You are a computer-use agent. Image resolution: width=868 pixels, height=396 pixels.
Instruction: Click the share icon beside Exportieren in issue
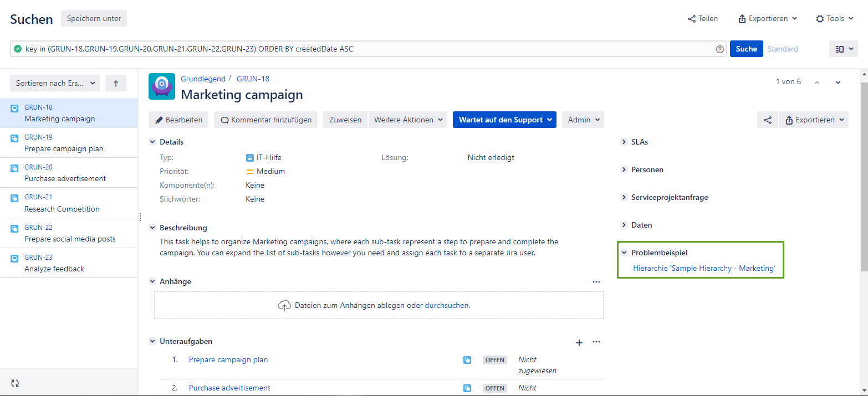pyautogui.click(x=767, y=120)
